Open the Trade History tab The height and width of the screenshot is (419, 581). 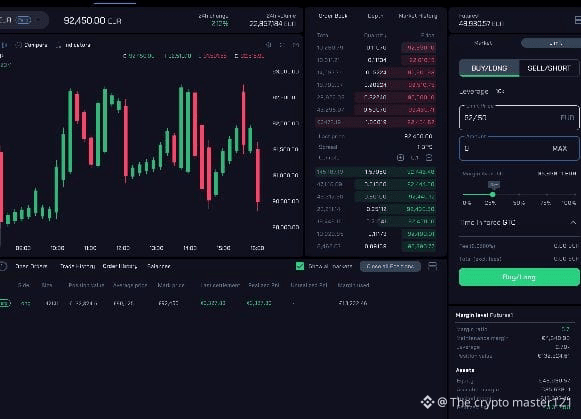[77, 266]
